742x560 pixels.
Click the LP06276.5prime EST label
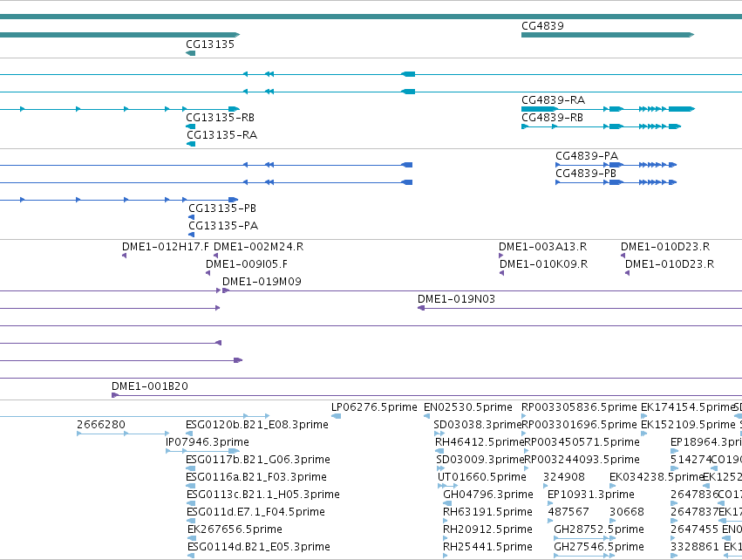click(x=374, y=407)
